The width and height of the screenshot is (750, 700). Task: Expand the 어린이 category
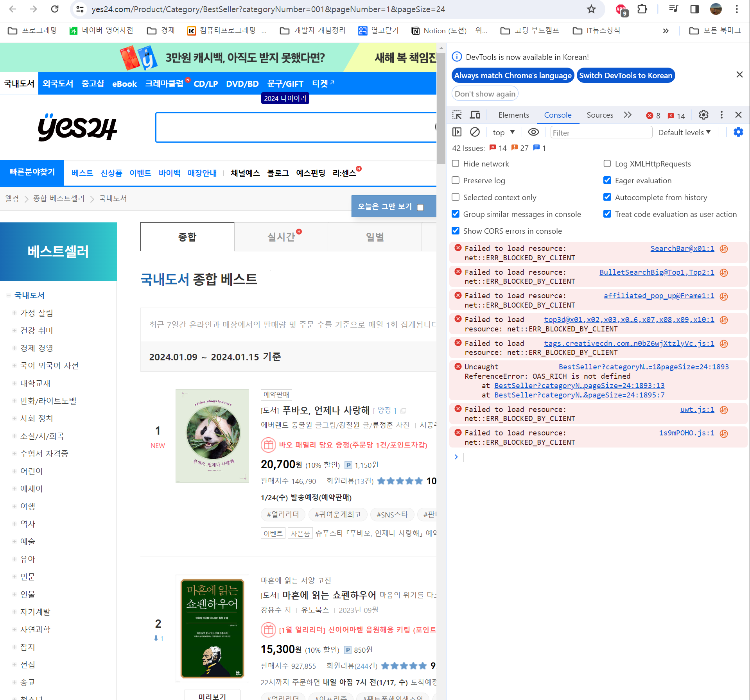[14, 471]
